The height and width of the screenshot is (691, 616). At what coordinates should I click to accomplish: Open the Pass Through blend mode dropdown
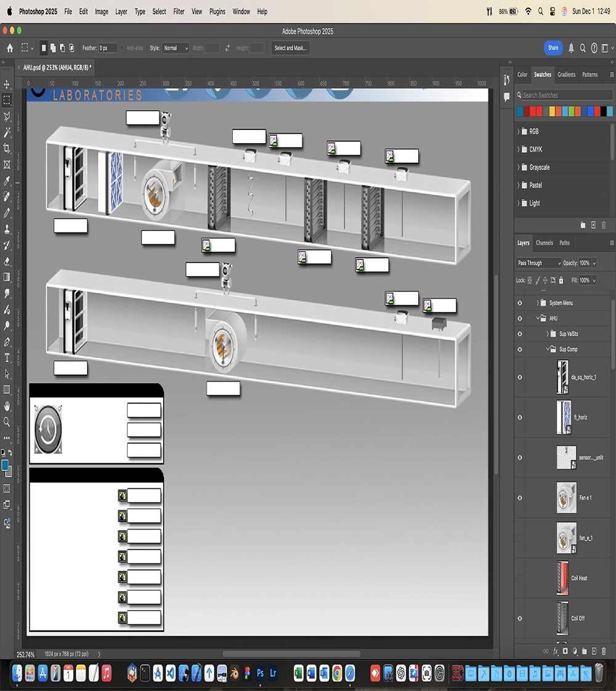pyautogui.click(x=539, y=263)
